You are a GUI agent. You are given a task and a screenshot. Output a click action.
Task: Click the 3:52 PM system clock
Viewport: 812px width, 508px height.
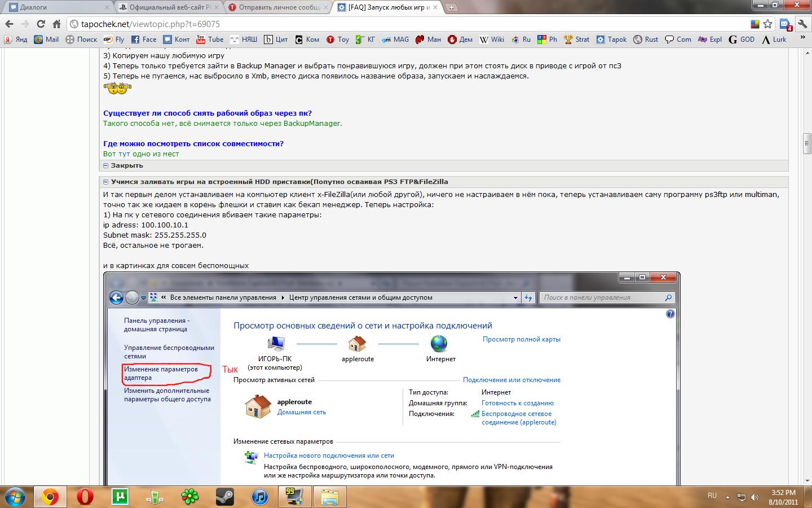point(783,497)
